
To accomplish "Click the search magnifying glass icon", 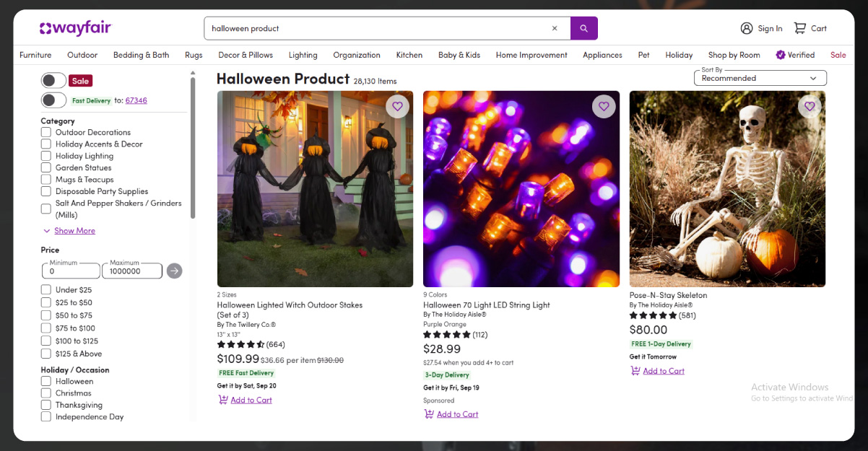I will point(583,27).
